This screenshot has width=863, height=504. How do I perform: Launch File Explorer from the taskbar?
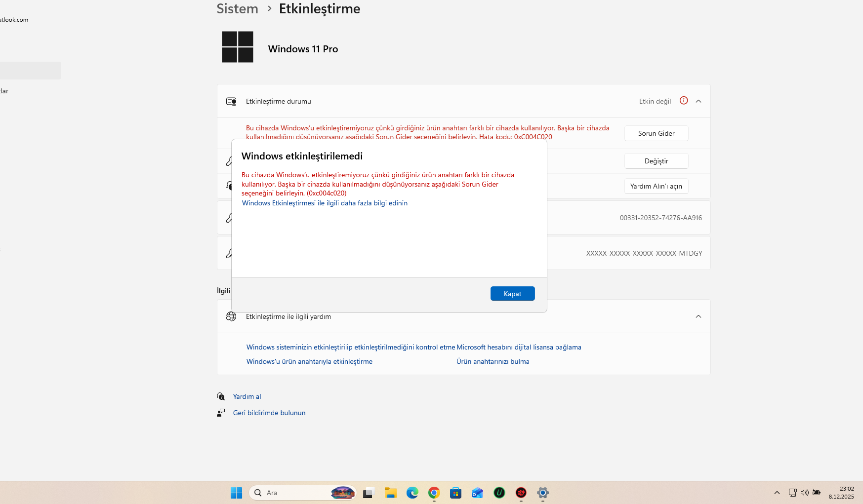click(391, 493)
